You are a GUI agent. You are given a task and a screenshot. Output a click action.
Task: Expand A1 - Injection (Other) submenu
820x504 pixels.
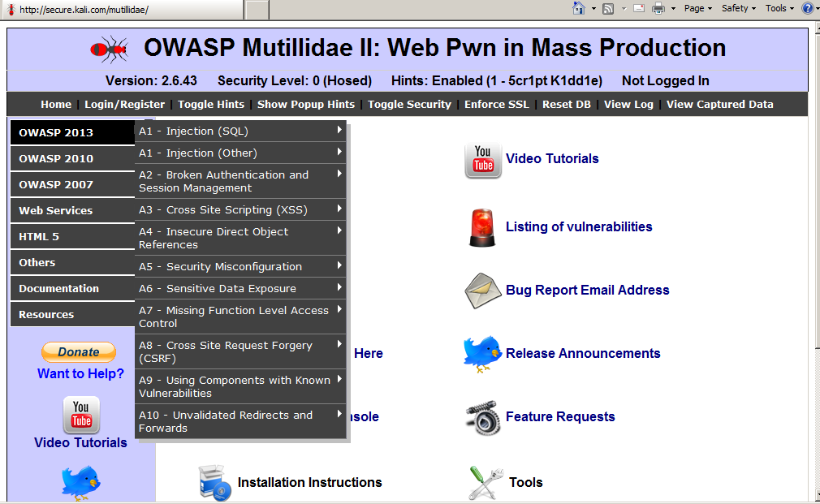[240, 153]
